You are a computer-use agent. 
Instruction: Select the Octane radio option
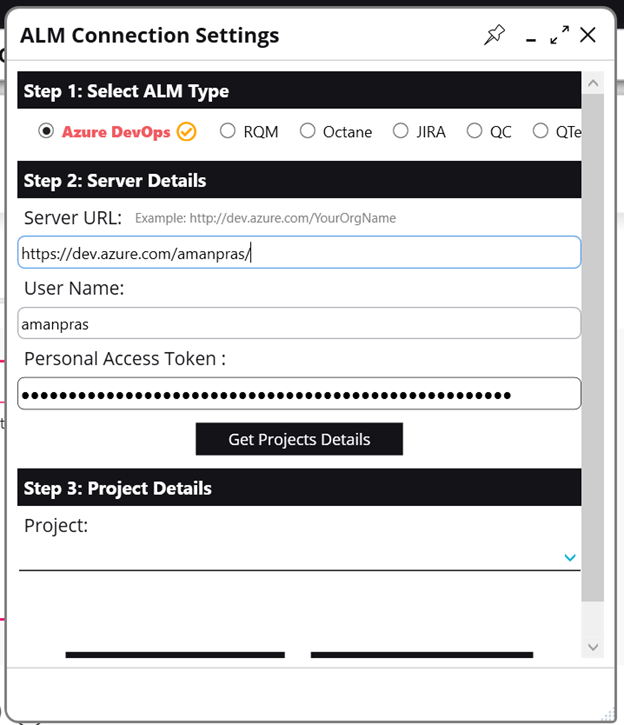point(307,131)
